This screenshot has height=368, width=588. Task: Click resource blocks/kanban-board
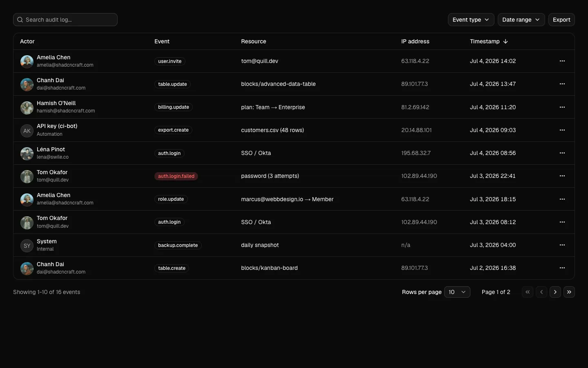[x=269, y=268]
